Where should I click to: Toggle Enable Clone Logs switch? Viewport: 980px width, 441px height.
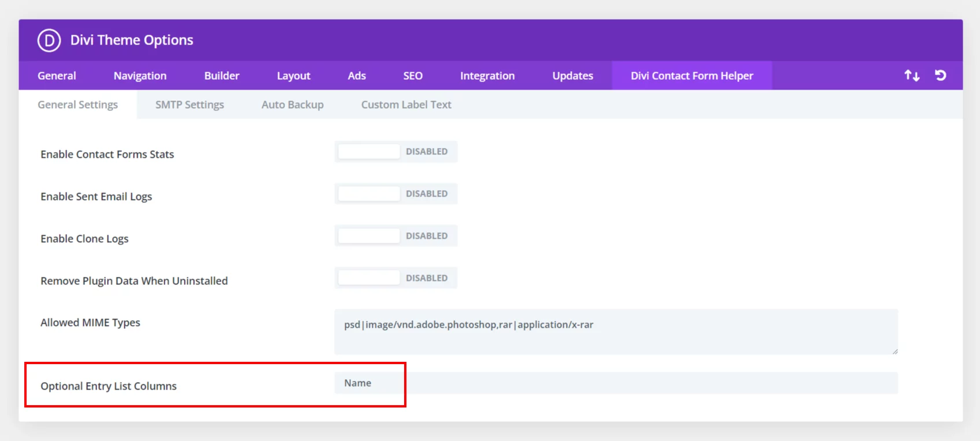tap(396, 236)
